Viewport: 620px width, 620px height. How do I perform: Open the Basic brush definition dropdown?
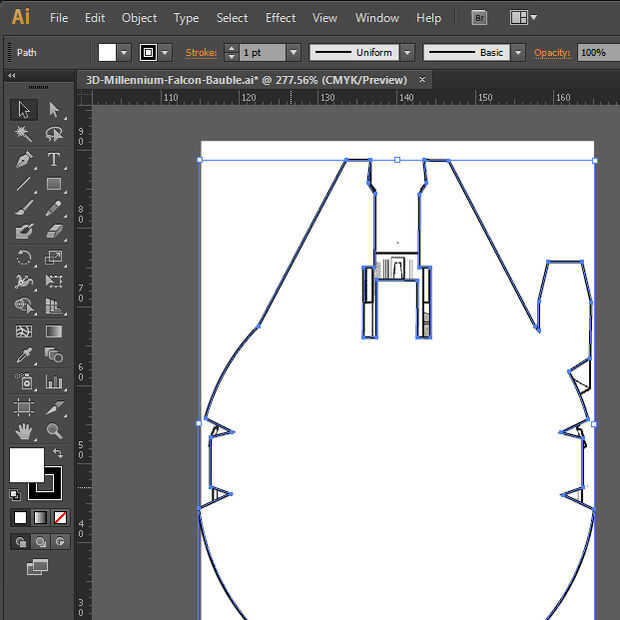point(519,52)
